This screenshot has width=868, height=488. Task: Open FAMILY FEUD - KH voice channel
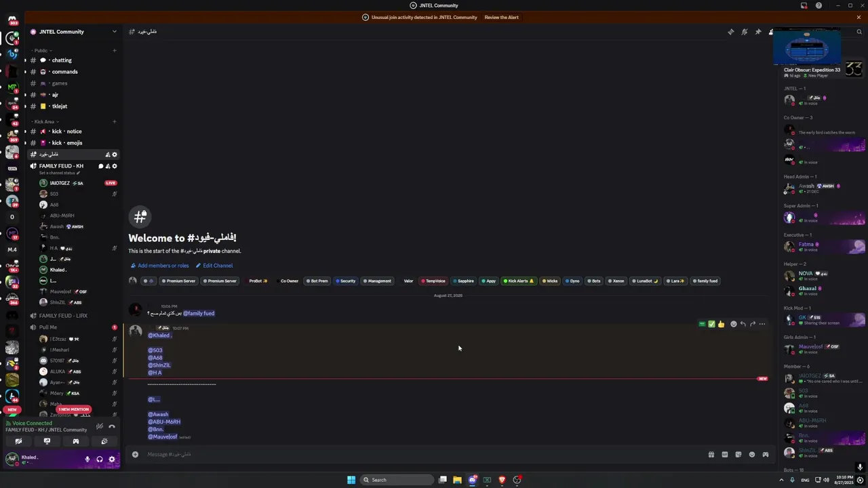pyautogui.click(x=62, y=166)
